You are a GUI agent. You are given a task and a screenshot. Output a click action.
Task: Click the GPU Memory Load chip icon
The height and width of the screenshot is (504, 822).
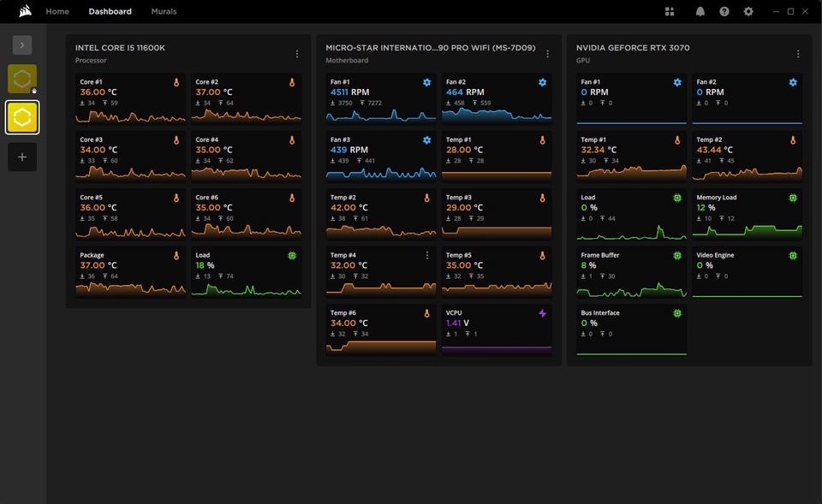[793, 198]
